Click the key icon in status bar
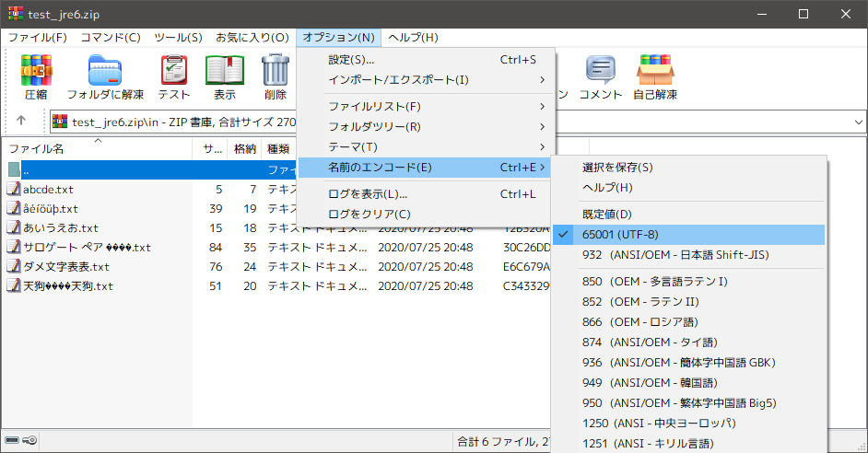This screenshot has height=453, width=868. 29,440
